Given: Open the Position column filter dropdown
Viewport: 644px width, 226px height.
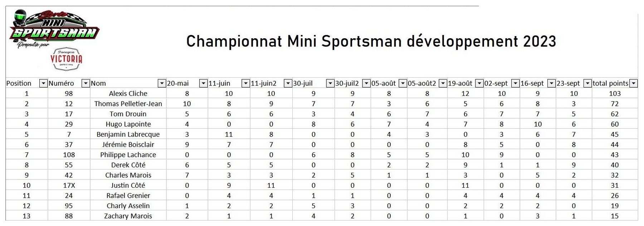Looking at the screenshot, I should (x=43, y=83).
